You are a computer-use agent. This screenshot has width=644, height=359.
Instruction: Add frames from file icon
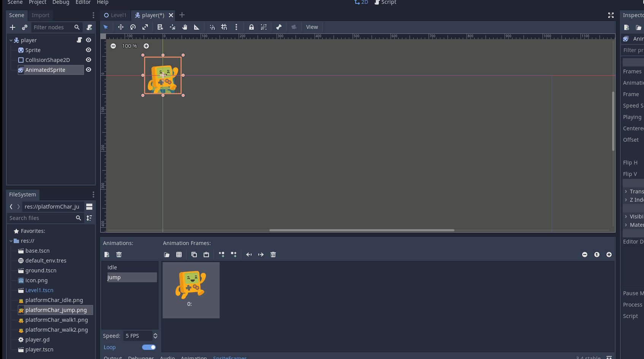click(167, 255)
